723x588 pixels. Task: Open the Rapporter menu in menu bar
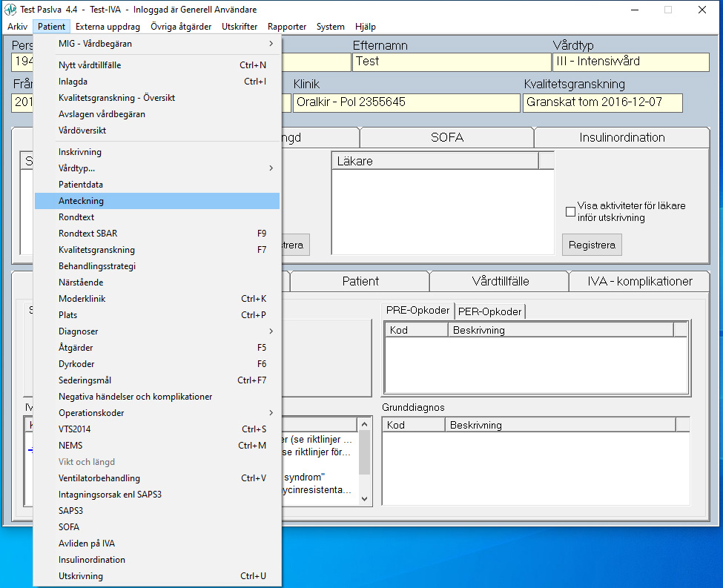[287, 27]
